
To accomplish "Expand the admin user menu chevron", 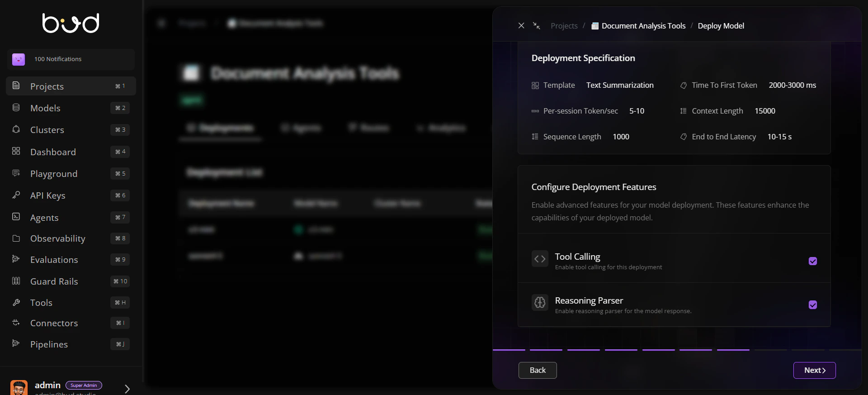I will tap(127, 389).
